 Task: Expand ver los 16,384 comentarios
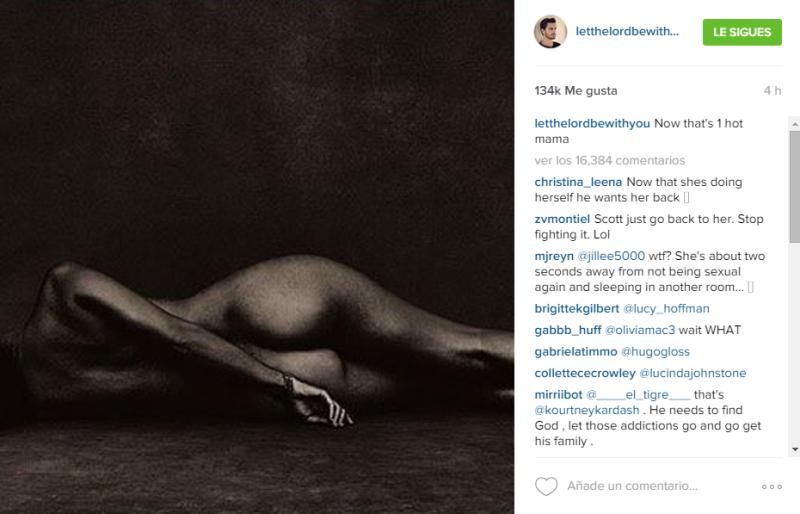coord(610,160)
